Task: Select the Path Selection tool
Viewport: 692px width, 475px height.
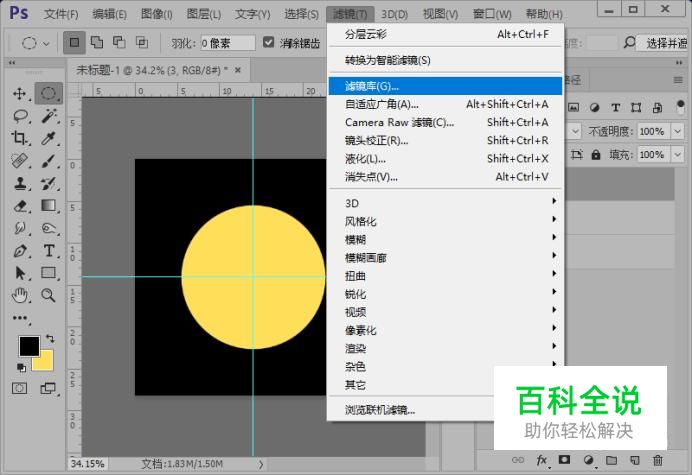Action: point(20,273)
